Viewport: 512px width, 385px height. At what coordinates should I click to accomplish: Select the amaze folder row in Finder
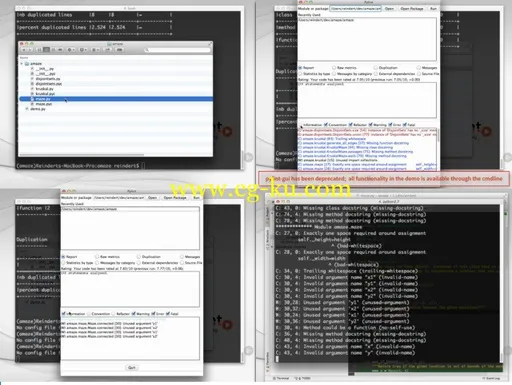(x=115, y=63)
